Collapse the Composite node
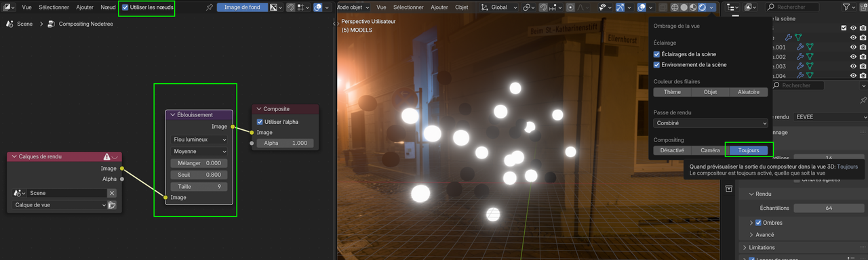 [x=259, y=109]
